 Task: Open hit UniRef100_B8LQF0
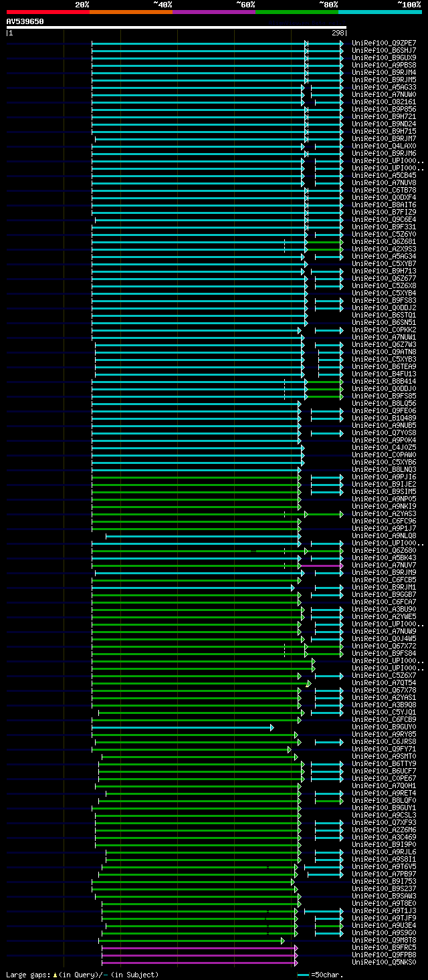[384, 800]
